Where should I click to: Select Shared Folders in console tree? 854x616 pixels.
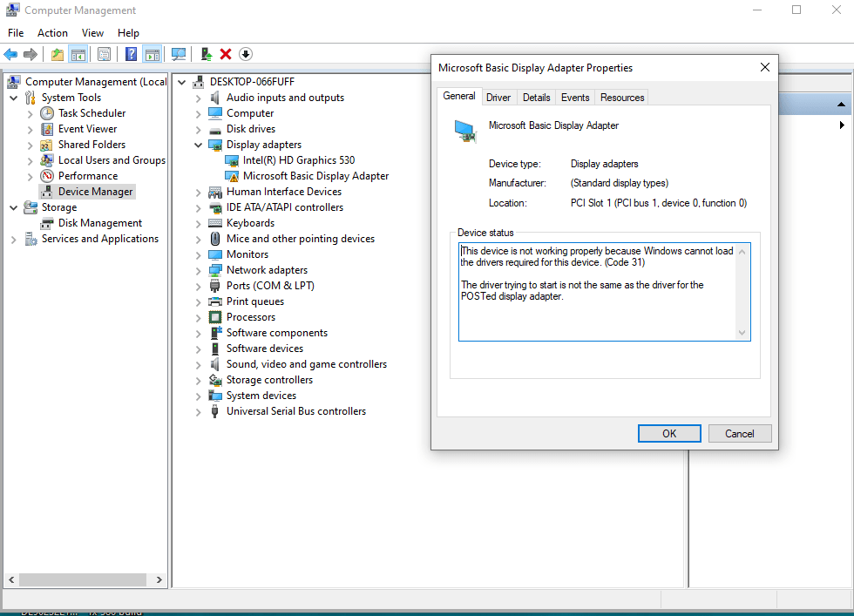pyautogui.click(x=92, y=145)
